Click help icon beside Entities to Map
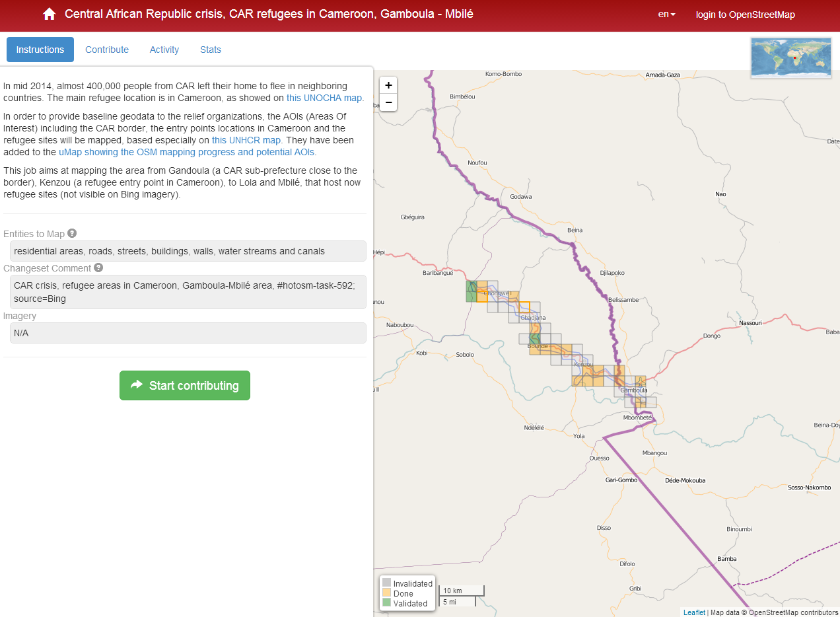 (x=72, y=233)
